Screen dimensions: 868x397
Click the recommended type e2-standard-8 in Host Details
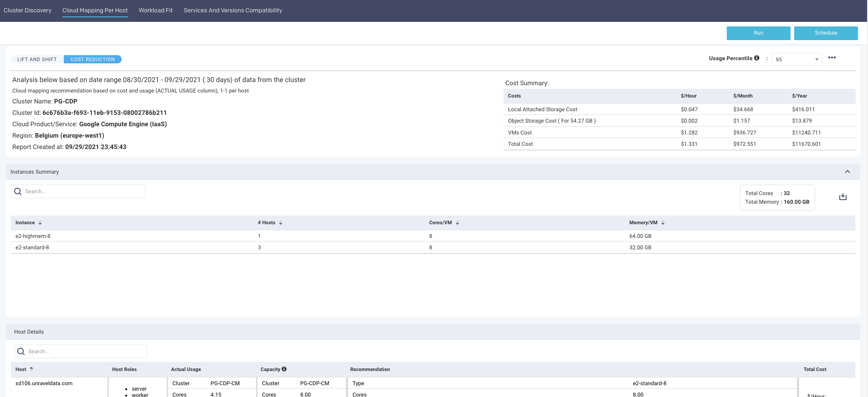(649, 383)
